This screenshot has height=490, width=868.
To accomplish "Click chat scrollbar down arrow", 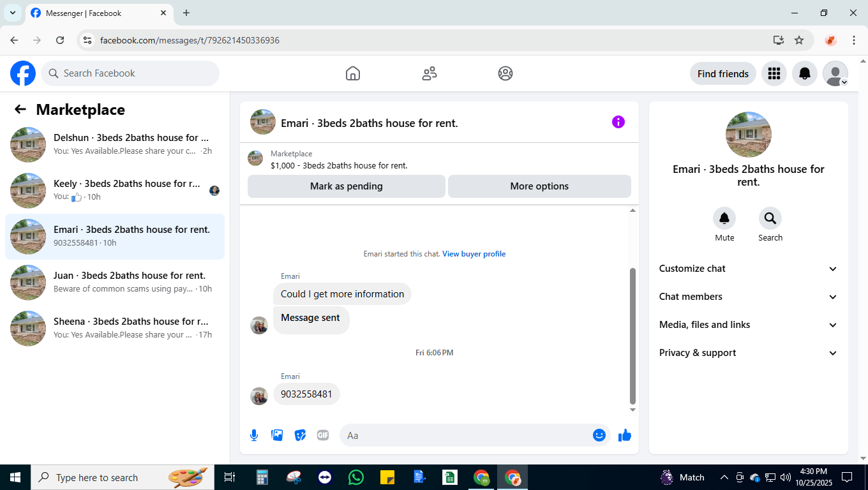I will pos(632,410).
